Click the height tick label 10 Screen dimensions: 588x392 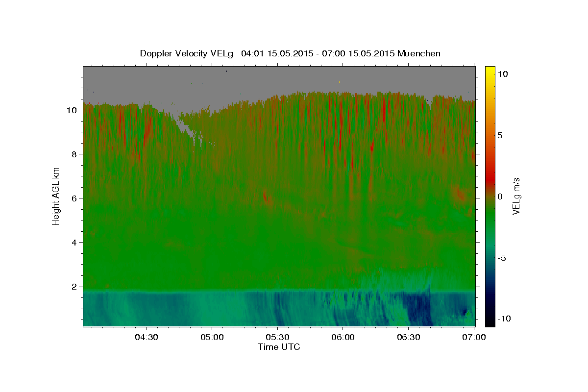pos(73,110)
